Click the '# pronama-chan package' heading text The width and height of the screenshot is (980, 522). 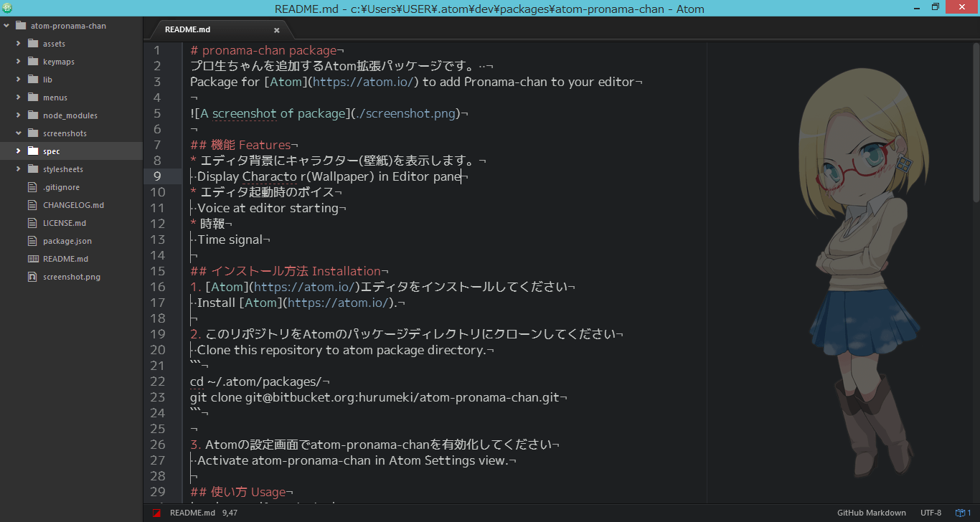[x=263, y=50]
